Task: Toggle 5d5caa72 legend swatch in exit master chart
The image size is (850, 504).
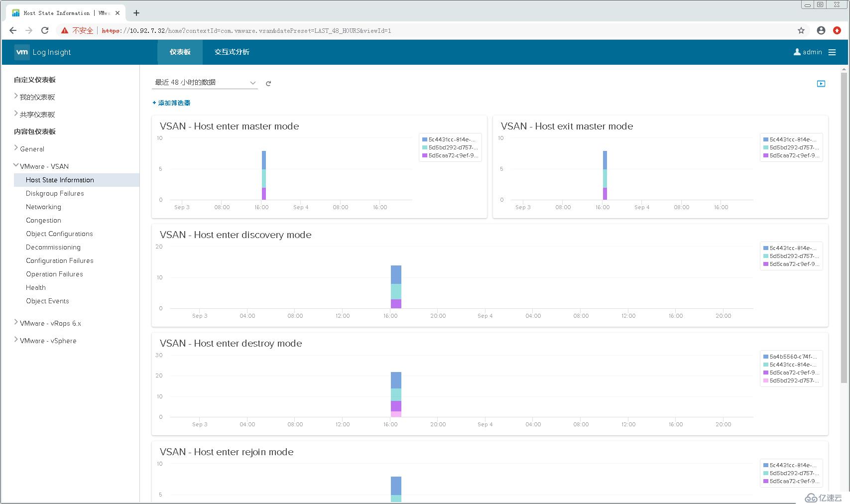Action: 766,155
